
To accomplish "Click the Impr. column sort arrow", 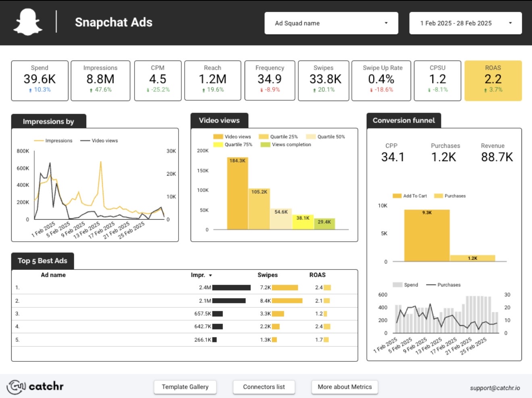I will click(210, 276).
